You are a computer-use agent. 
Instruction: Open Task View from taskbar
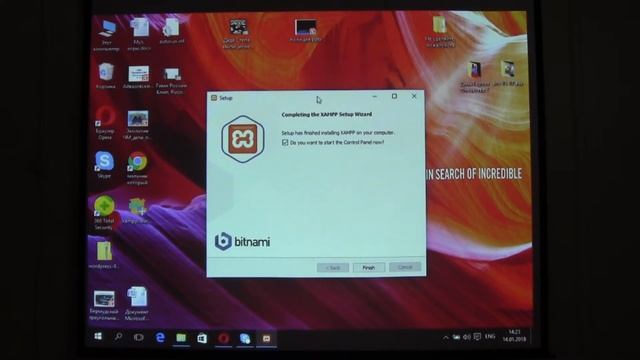139,337
